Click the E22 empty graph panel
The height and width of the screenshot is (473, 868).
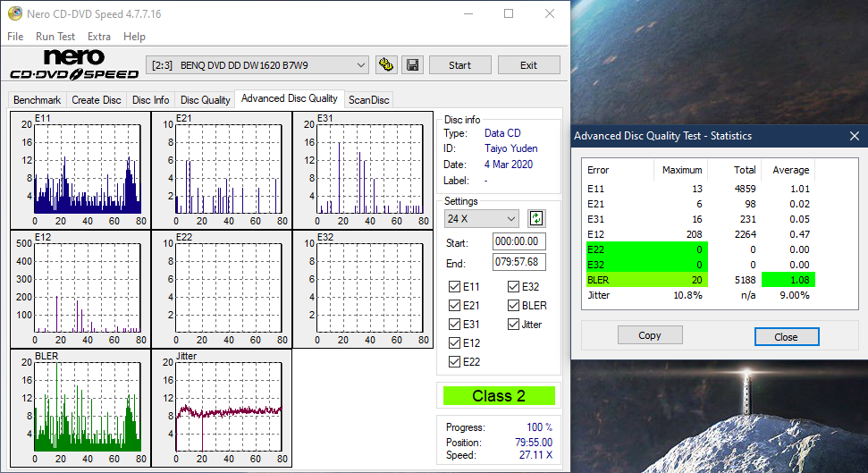tap(222, 289)
